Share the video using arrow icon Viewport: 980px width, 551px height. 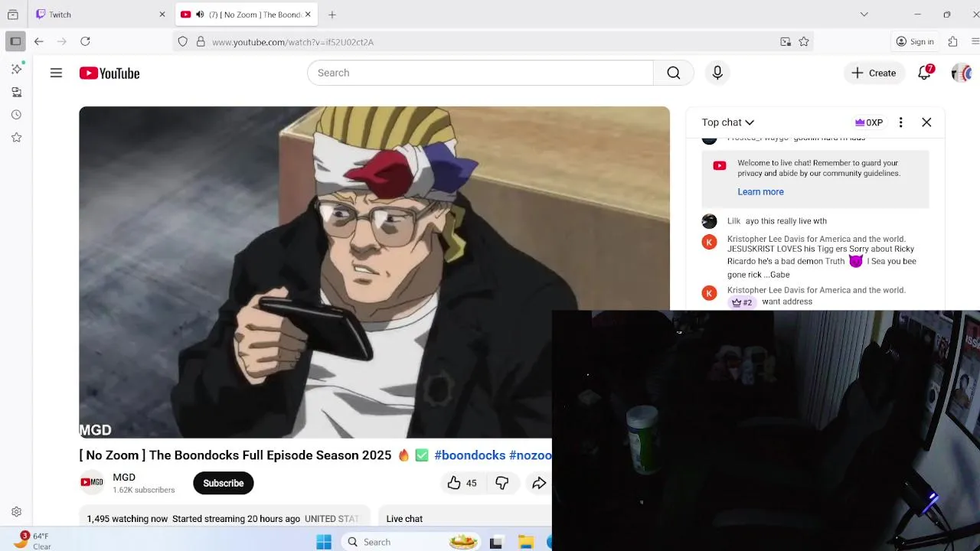pos(539,483)
